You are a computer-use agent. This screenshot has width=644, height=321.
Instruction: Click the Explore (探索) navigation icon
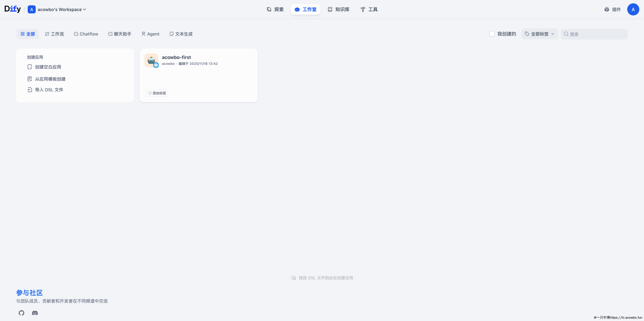[269, 10]
